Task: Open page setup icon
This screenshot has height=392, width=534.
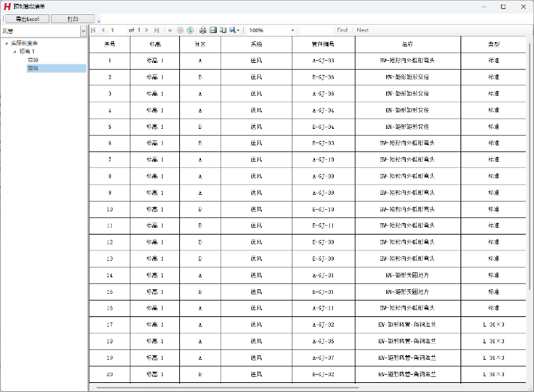Action: (223, 30)
